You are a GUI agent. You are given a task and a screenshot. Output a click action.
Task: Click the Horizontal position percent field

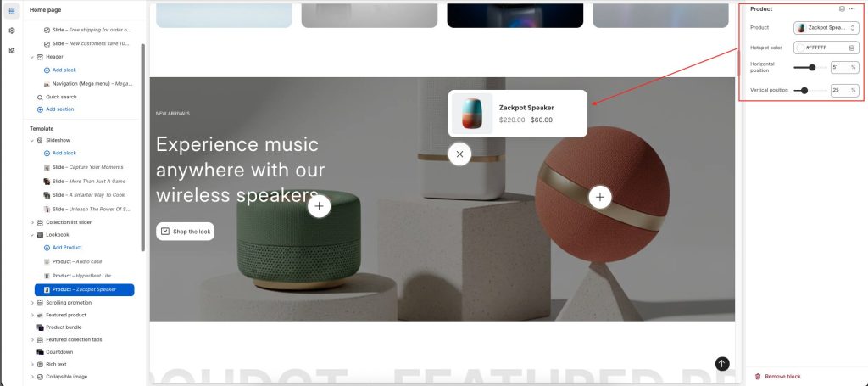[845, 67]
